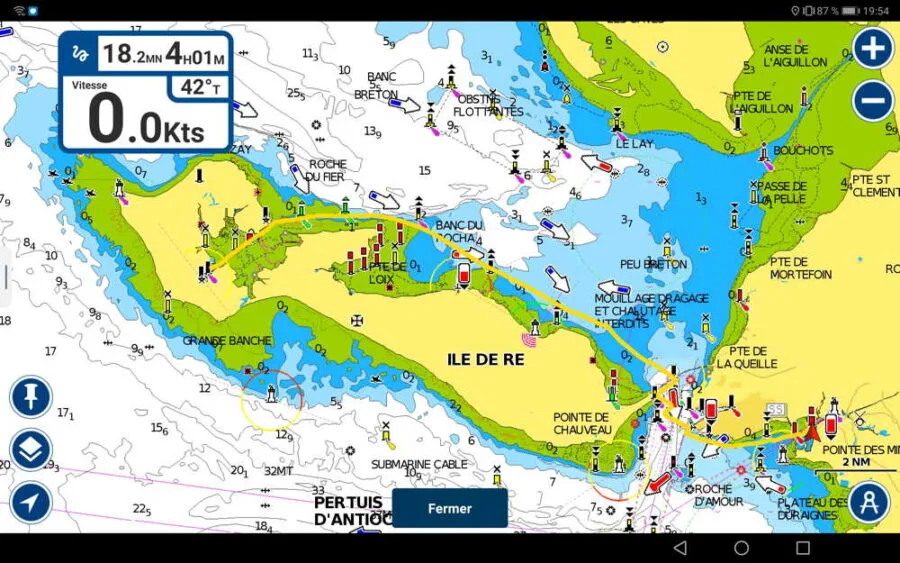Tap the route icon in the data panel
The width and height of the screenshot is (900, 563).
pos(82,54)
